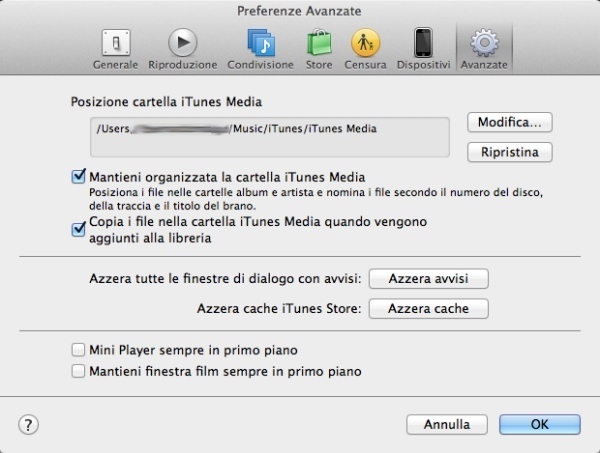Click the Modifica... button
The image size is (600, 453).
tap(510, 122)
